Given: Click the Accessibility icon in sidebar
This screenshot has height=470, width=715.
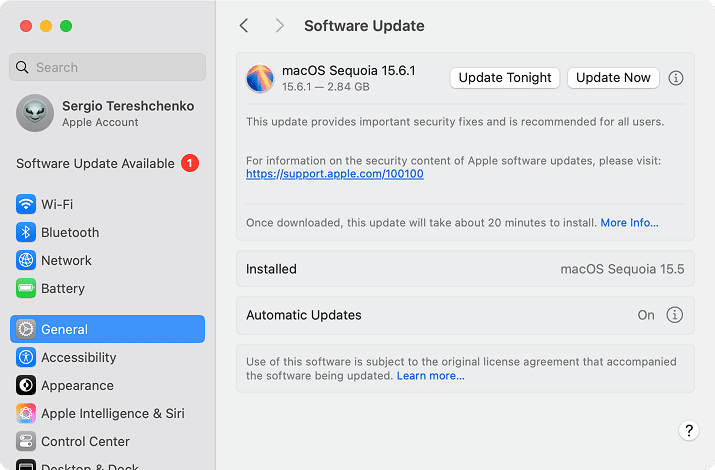Looking at the screenshot, I should point(26,357).
